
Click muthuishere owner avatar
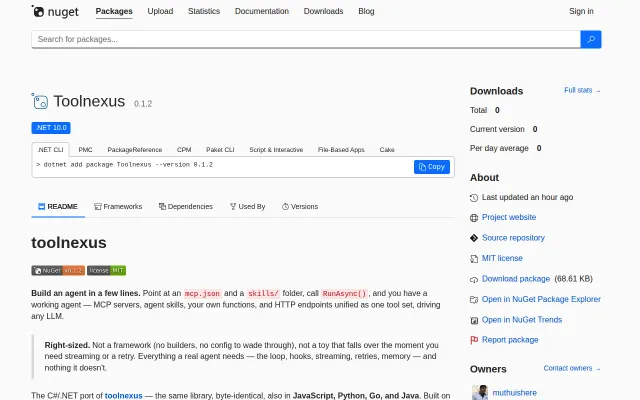[480, 393]
